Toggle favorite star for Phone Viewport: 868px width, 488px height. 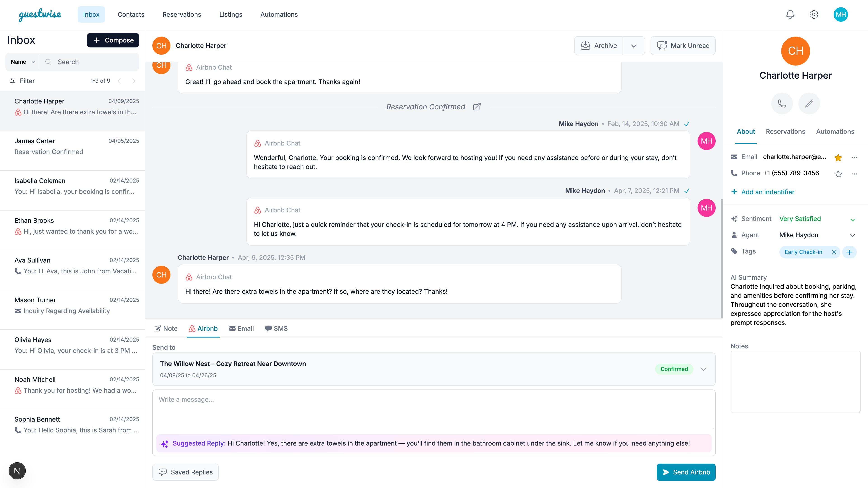tap(838, 174)
